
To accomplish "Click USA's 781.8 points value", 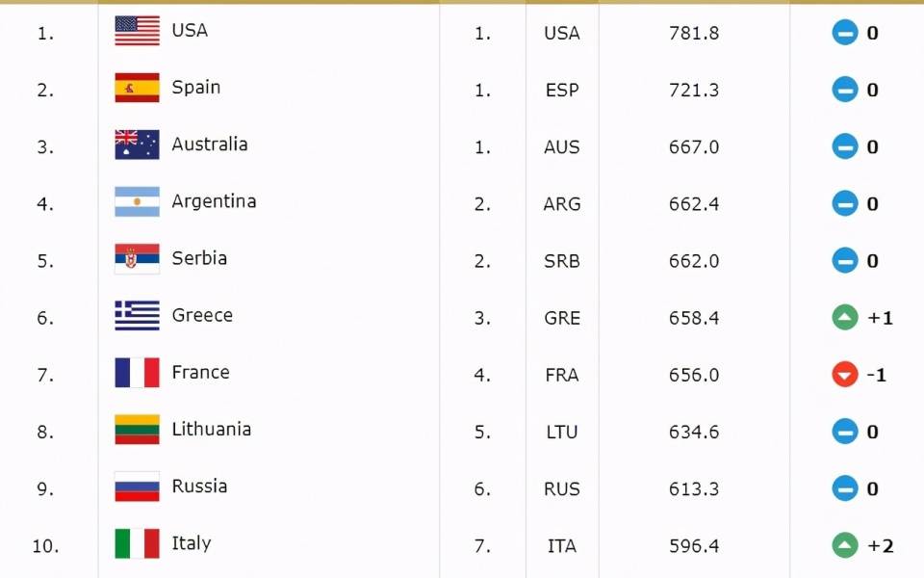I will [693, 34].
